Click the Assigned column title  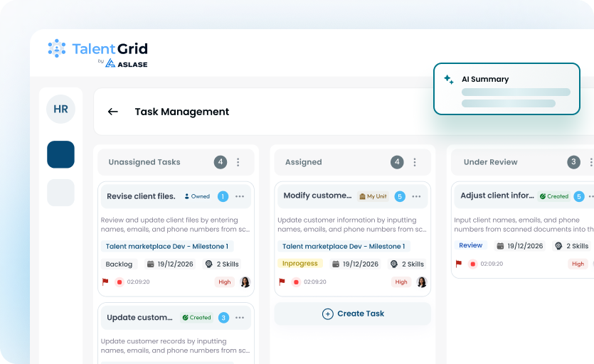point(304,162)
